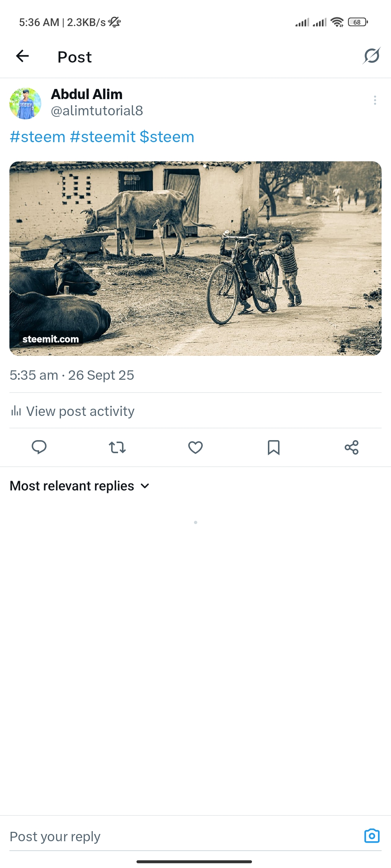Open the steemit.com link preview image
Viewport: 391px width, 868px height.
195,258
